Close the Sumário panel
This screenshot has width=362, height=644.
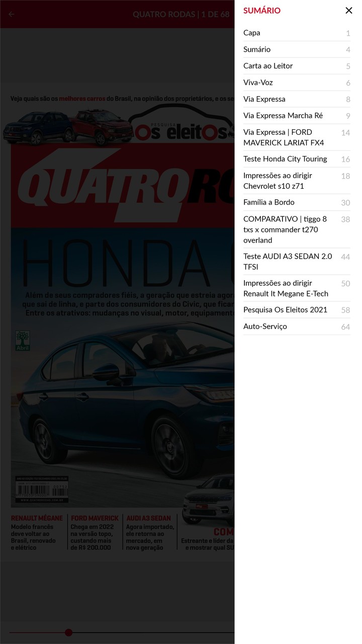click(x=348, y=11)
